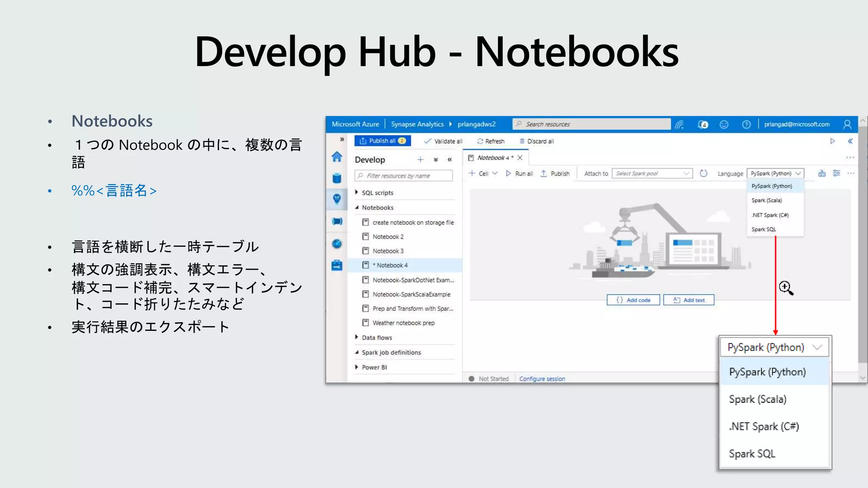This screenshot has width=868, height=488.
Task: Expand the left navigation rail chevrons
Action: click(342, 139)
